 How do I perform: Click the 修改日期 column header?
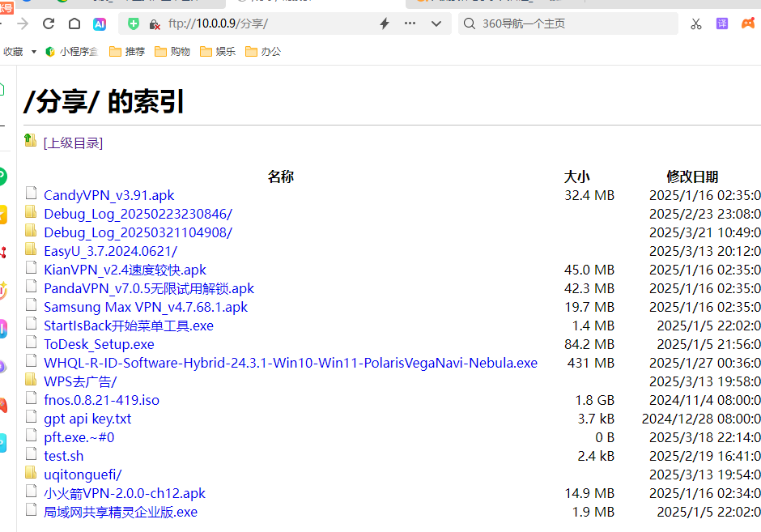(692, 177)
